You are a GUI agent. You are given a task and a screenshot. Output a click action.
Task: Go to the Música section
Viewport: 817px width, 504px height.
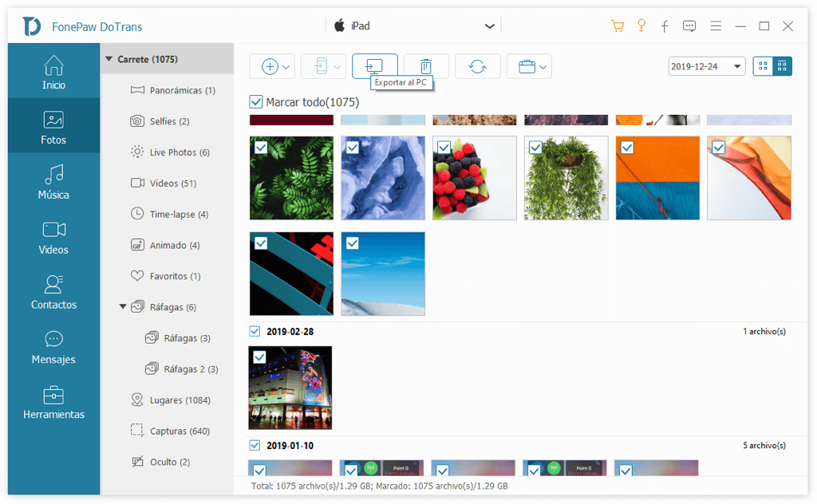click(53, 183)
